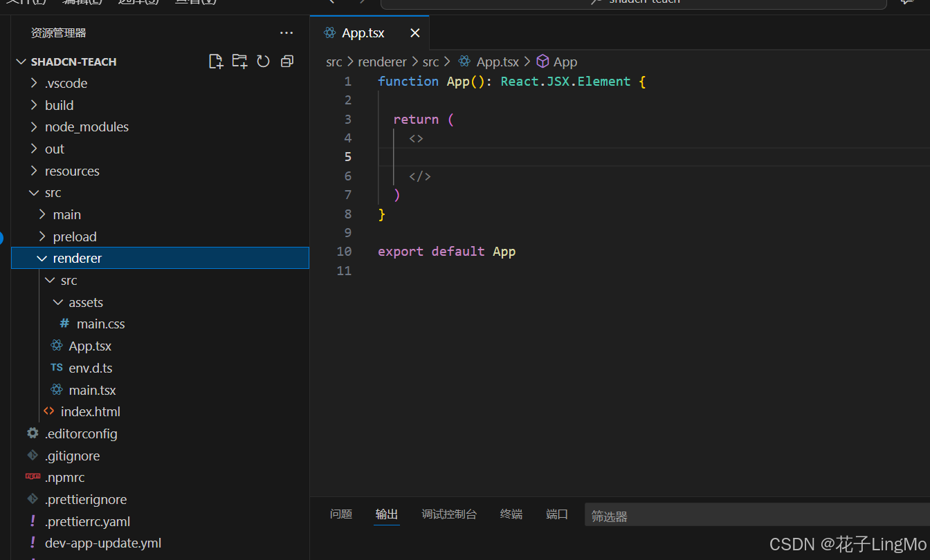The height and width of the screenshot is (560, 930).
Task: Open main.tsx in the file tree
Action: coord(92,390)
